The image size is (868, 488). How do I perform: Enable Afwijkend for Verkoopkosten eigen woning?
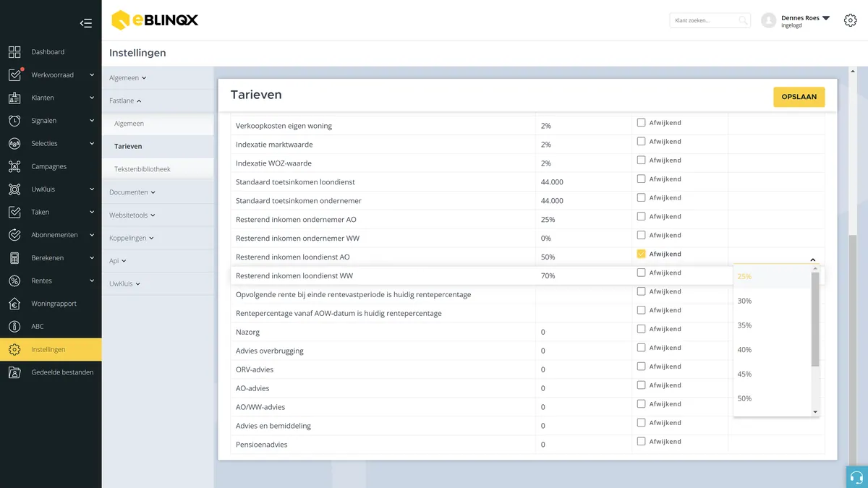point(641,123)
